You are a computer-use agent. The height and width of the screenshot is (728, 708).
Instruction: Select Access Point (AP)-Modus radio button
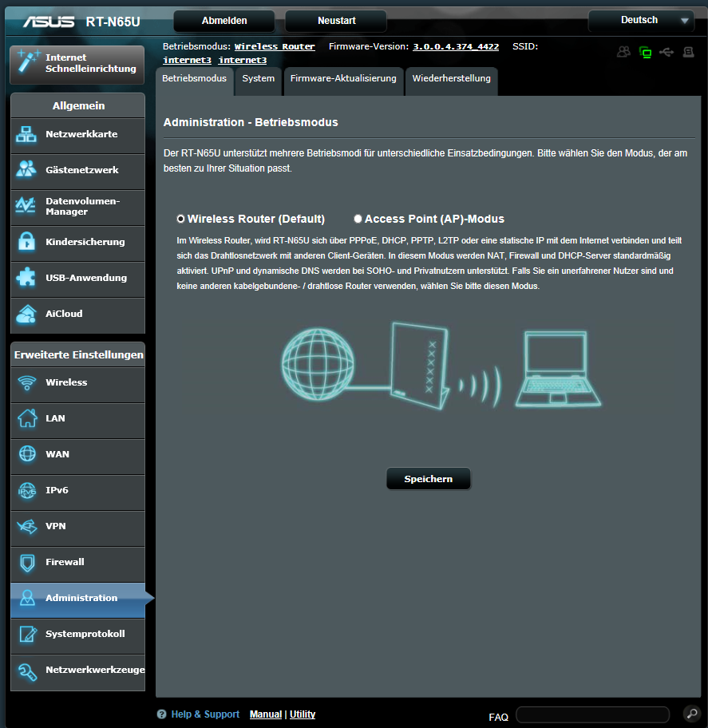358,219
